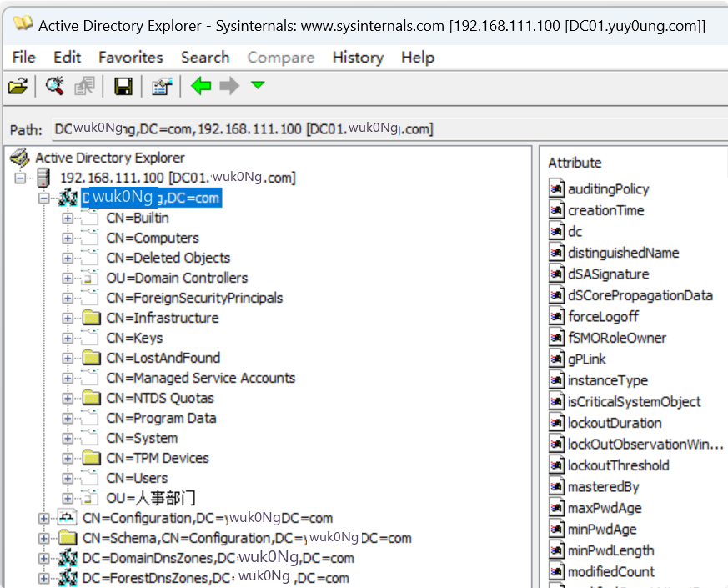Select the CN=Program Data tree item
This screenshot has height=588, width=728.
[161, 418]
